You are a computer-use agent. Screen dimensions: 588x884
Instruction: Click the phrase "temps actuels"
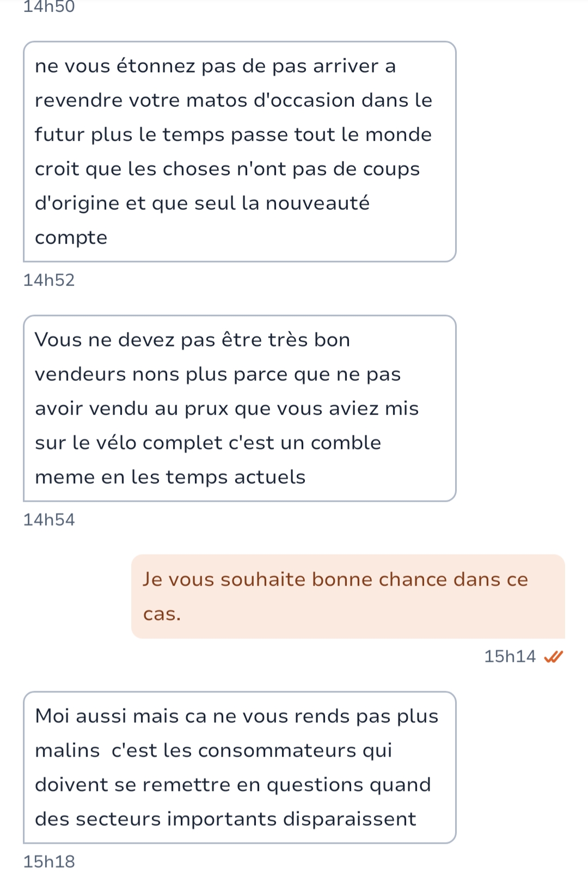pyautogui.click(x=235, y=477)
